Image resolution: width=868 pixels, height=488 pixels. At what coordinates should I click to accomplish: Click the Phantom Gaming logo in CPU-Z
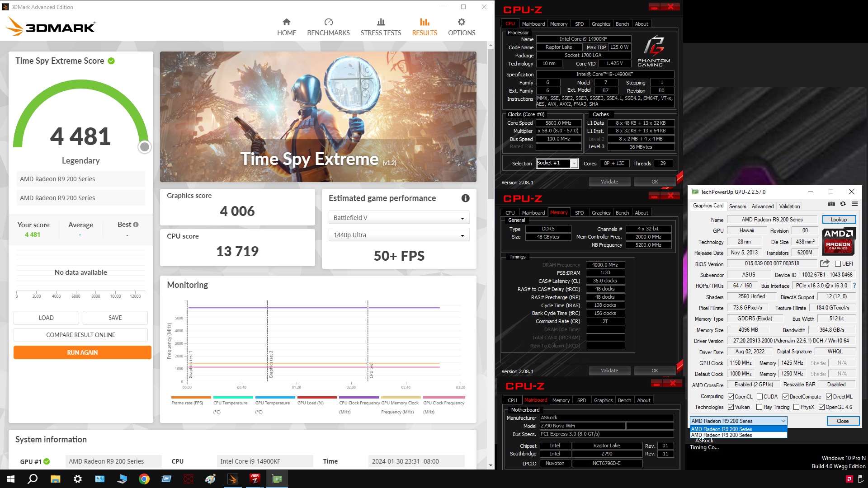pyautogui.click(x=654, y=51)
